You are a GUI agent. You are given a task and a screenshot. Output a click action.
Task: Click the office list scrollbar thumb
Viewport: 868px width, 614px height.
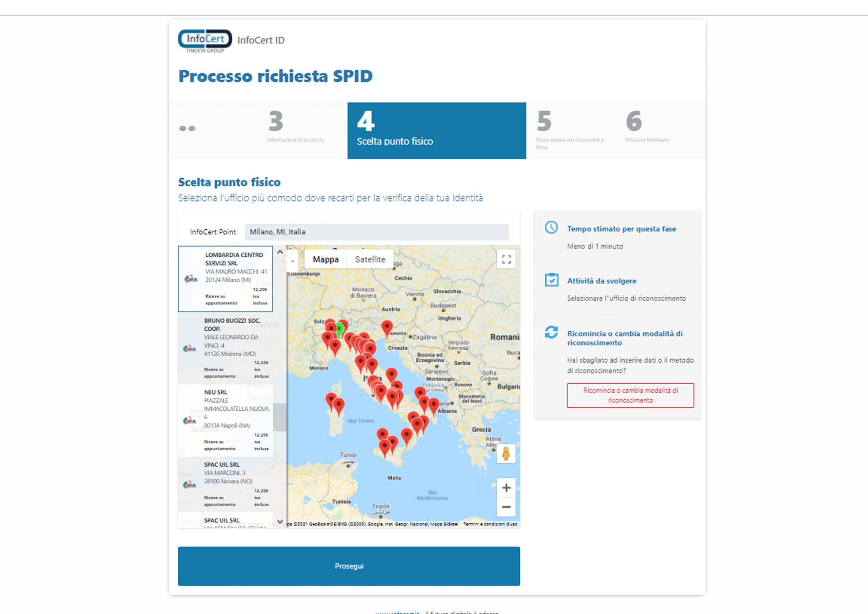(x=280, y=417)
